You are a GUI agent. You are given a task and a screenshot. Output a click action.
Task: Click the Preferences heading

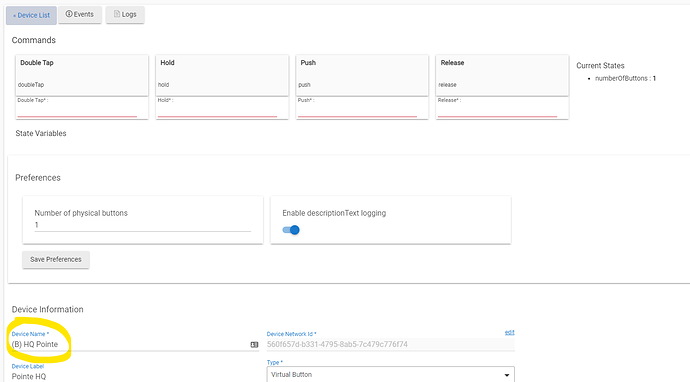pos(38,178)
